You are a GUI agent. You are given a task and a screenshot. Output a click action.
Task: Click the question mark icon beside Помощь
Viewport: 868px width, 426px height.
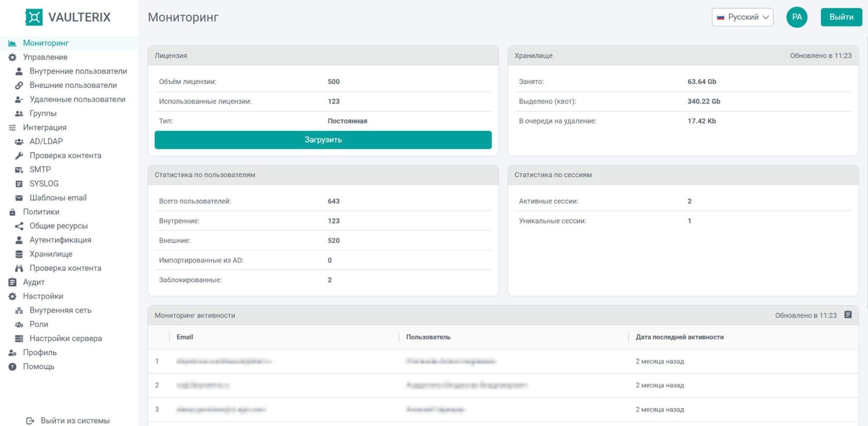pyautogui.click(x=13, y=367)
